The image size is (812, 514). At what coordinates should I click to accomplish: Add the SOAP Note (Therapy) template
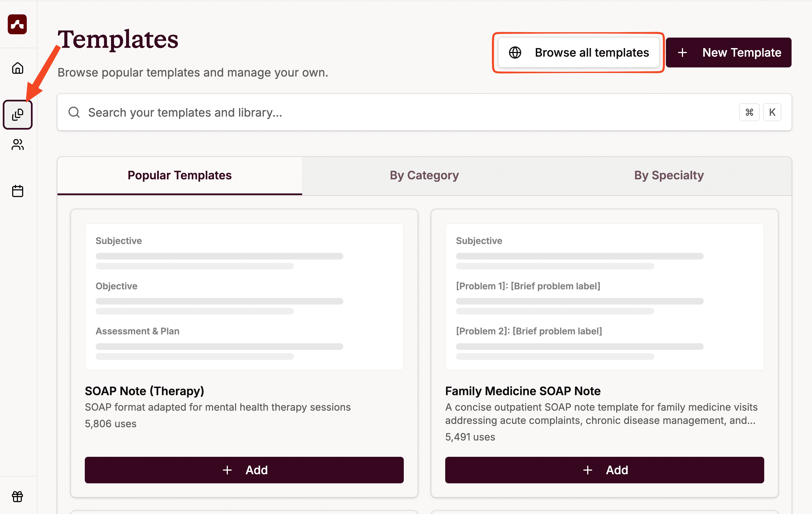pyautogui.click(x=244, y=470)
